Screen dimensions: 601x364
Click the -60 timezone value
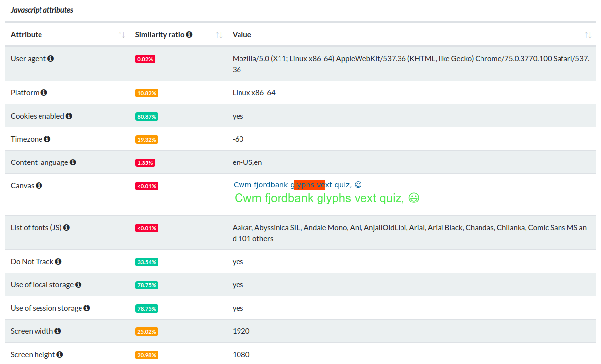point(238,139)
